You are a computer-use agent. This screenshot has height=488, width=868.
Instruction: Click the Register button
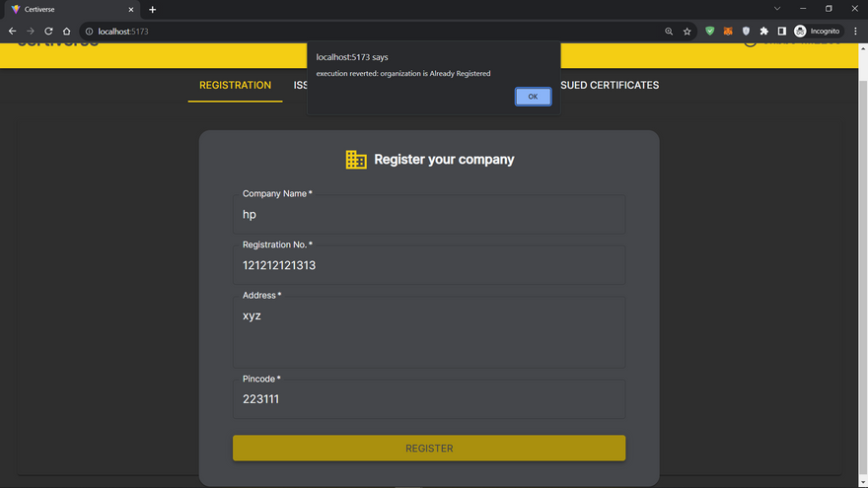(429, 448)
